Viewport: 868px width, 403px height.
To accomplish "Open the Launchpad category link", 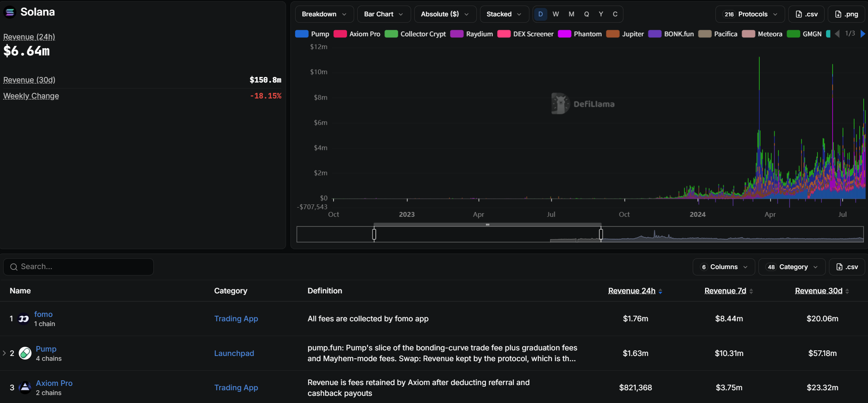I will coord(234,354).
